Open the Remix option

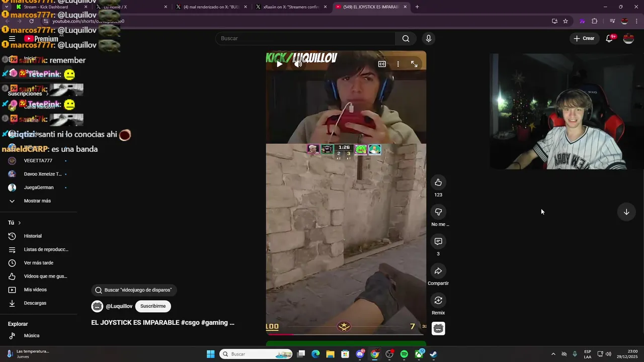(438, 301)
